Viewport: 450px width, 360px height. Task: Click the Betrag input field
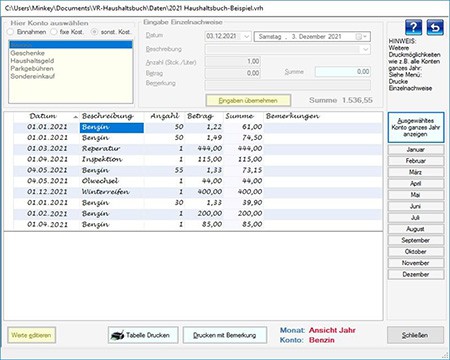click(233, 73)
